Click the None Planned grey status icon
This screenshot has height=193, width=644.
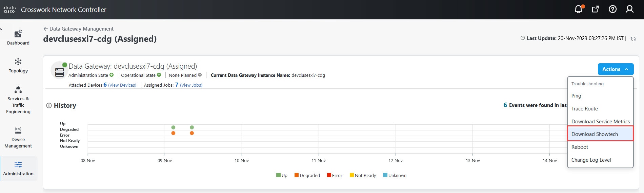point(200,75)
